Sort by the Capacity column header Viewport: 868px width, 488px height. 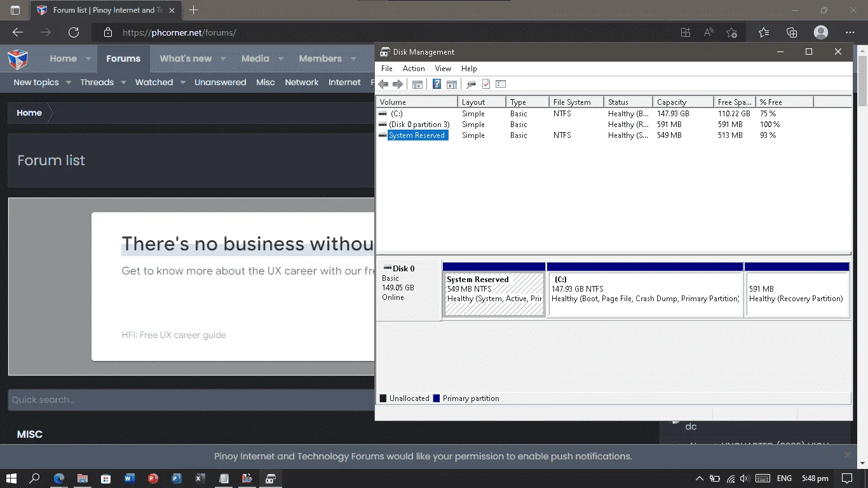tap(683, 102)
